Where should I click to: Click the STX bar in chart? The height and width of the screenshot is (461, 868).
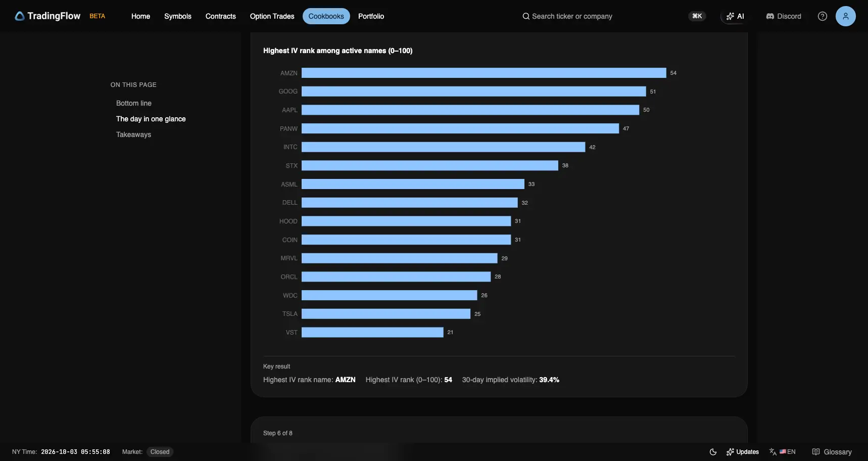430,165
